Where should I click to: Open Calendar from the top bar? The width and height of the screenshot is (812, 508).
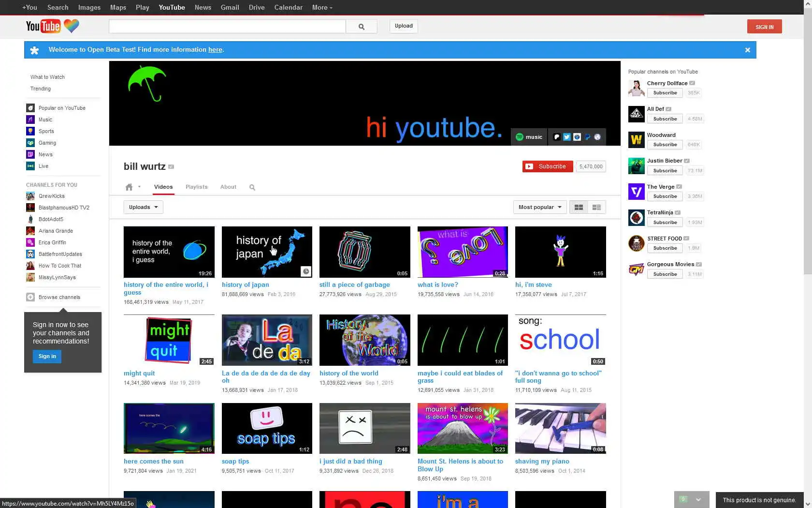pyautogui.click(x=289, y=7)
